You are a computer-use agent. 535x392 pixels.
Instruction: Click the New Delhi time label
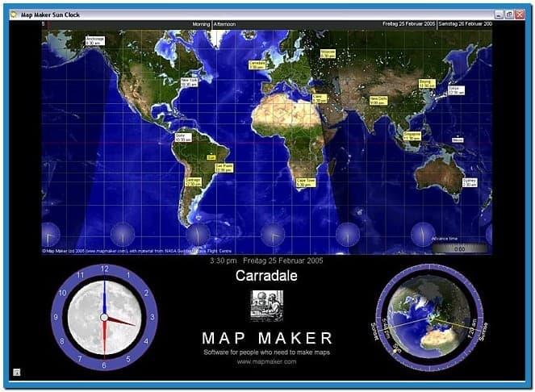(378, 101)
